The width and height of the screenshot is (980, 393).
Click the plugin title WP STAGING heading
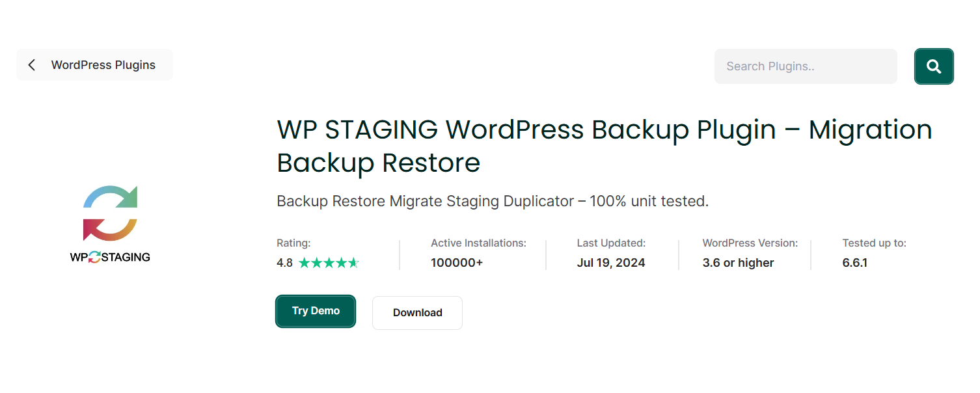tap(605, 146)
